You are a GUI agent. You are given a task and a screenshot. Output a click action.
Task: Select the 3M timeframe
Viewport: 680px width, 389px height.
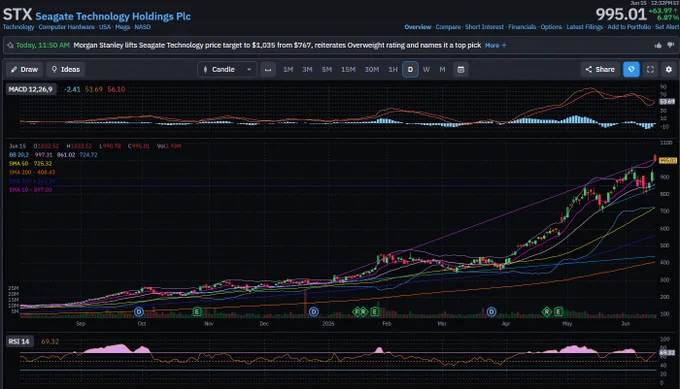point(307,69)
